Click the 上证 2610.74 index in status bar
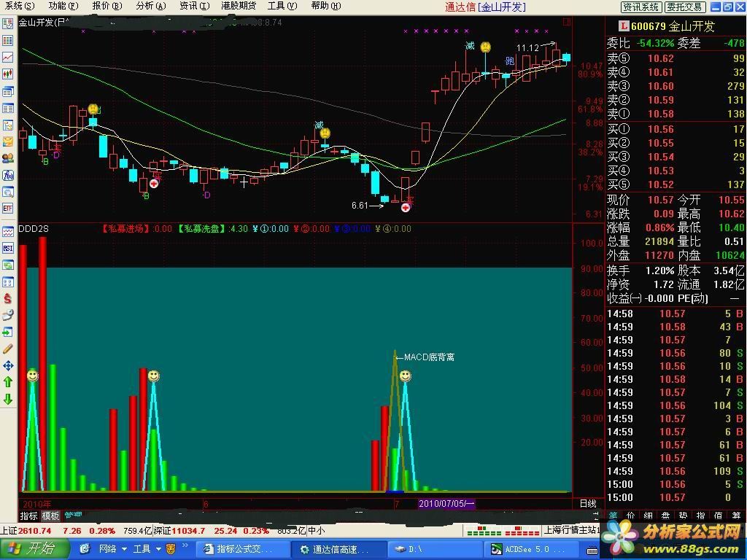The height and width of the screenshot is (560, 747). coord(26,531)
